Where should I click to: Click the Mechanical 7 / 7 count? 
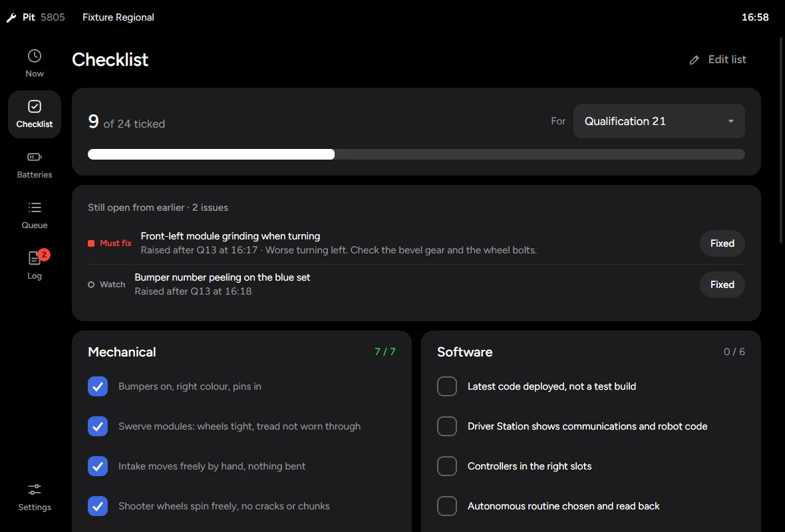pyautogui.click(x=385, y=352)
